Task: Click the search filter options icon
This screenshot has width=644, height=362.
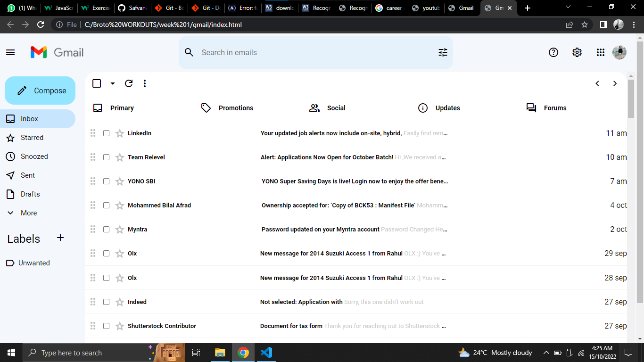Action: coord(443,52)
